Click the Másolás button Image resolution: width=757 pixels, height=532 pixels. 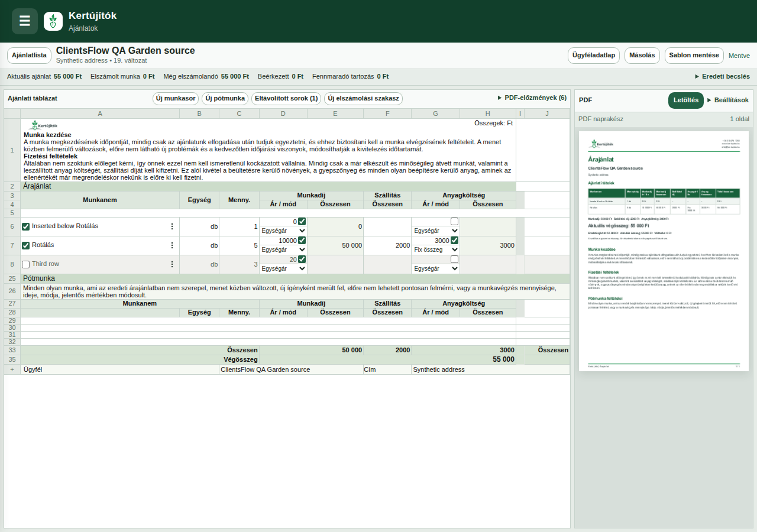pyautogui.click(x=642, y=56)
